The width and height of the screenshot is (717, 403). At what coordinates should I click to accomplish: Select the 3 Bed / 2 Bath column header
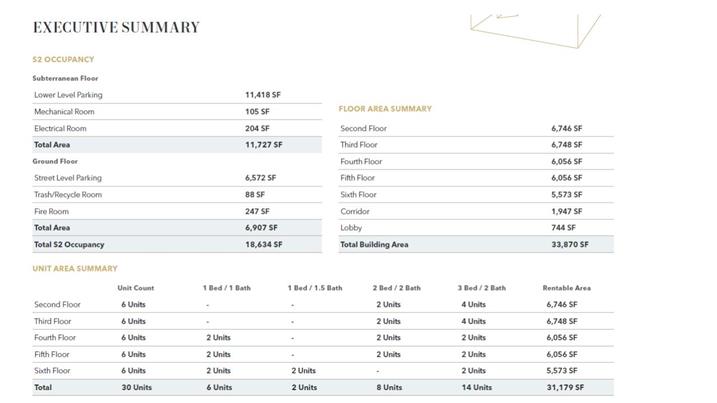click(x=482, y=288)
